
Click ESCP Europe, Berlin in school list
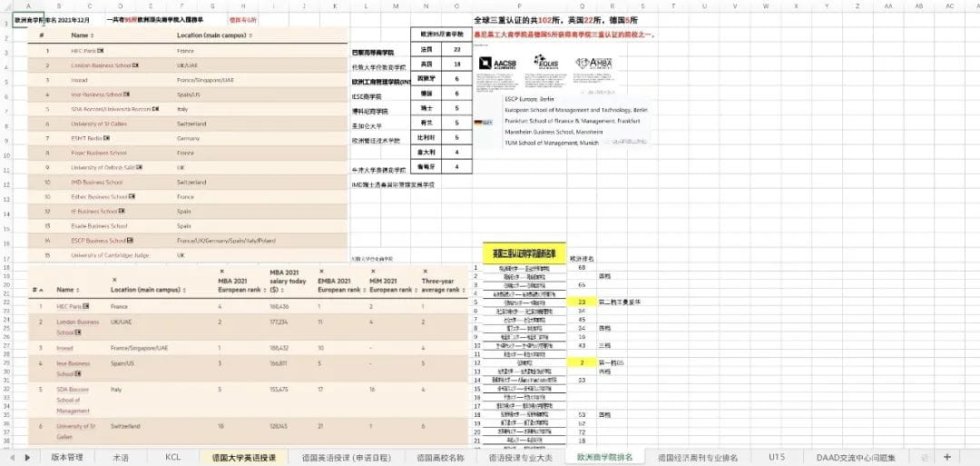click(529, 99)
